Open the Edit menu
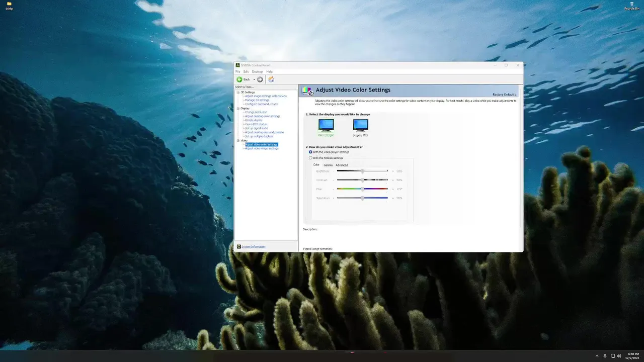644x362 pixels. tap(246, 72)
